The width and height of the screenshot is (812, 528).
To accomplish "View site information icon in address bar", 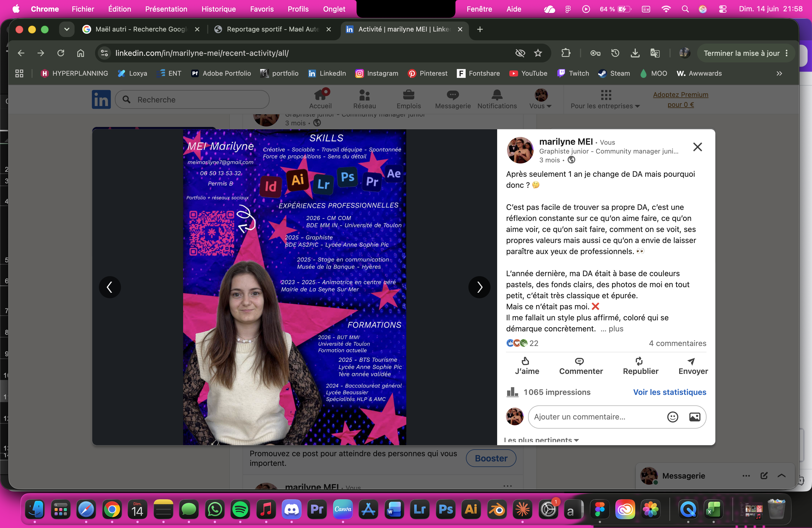I will [x=104, y=53].
